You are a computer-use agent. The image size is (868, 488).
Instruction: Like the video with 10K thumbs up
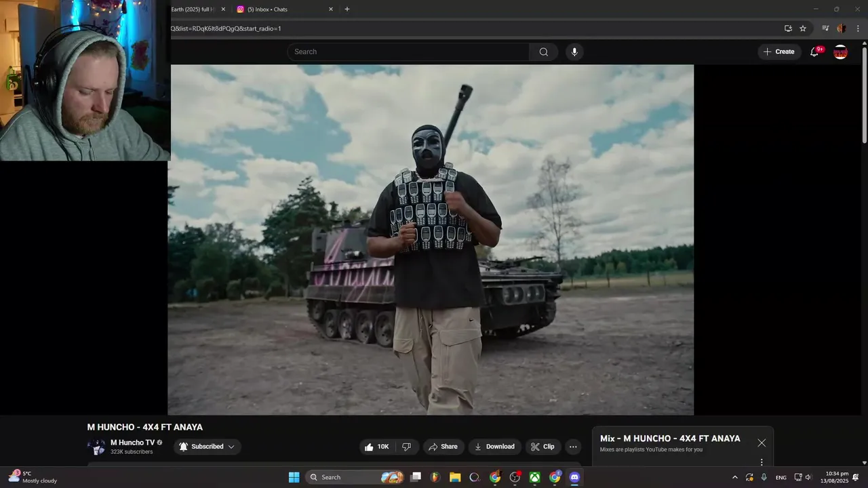(x=377, y=447)
